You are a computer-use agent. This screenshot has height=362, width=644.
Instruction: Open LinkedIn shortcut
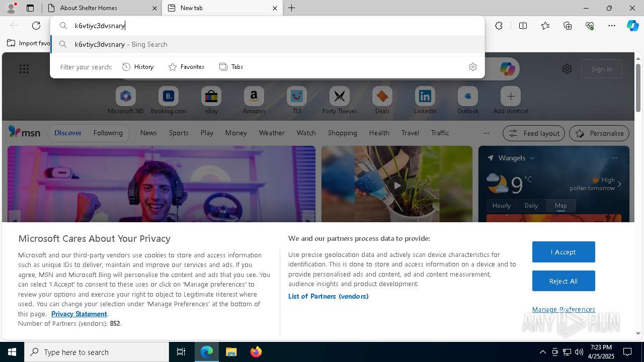pyautogui.click(x=425, y=100)
